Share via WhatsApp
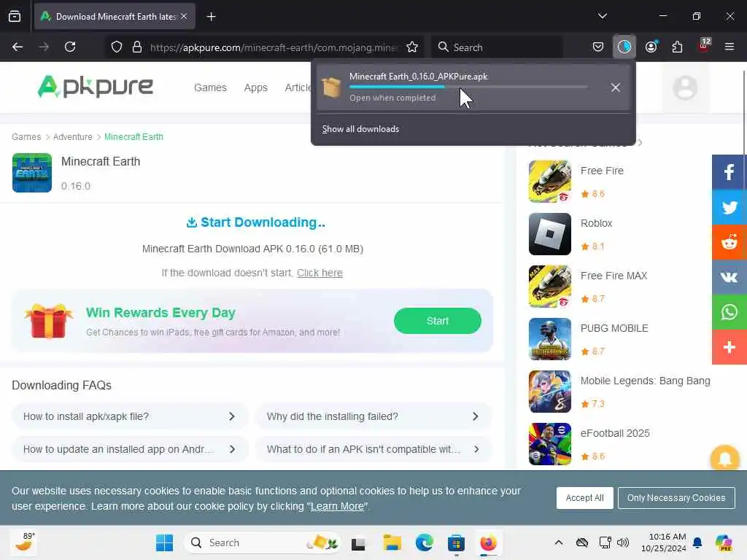 coord(729,312)
